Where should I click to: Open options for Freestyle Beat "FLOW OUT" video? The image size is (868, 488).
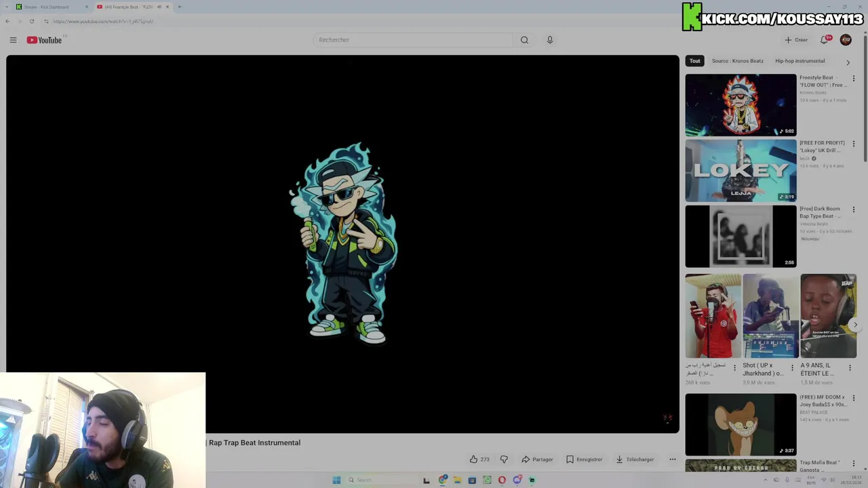tap(854, 79)
